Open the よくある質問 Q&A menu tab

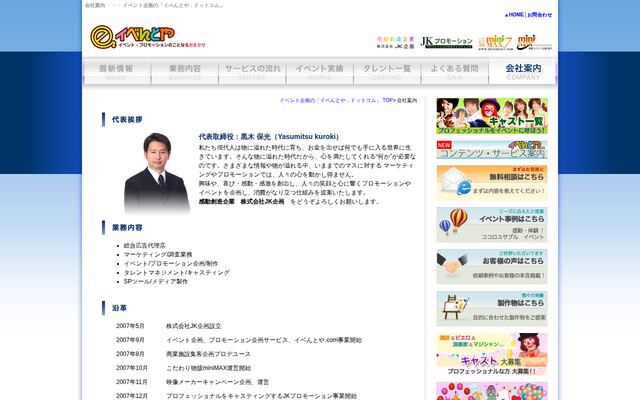coord(454,72)
